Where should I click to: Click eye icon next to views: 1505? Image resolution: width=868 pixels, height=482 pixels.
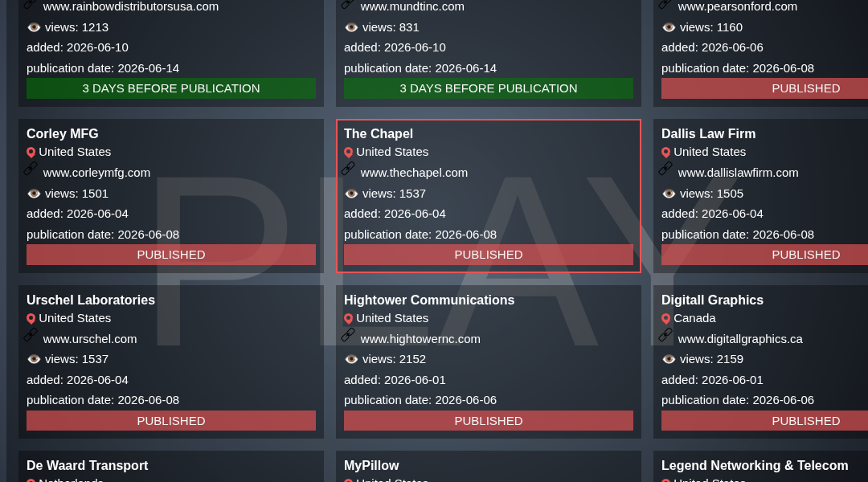click(669, 194)
